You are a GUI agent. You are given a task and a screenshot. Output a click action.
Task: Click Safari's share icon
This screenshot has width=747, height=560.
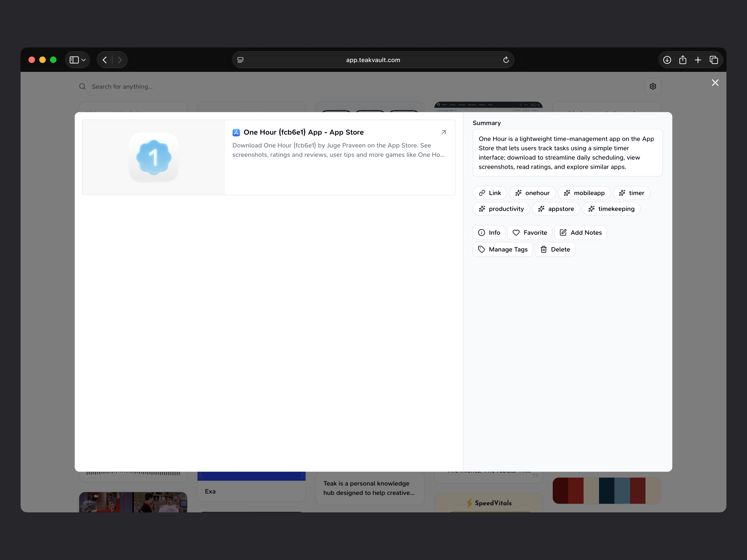[x=683, y=60]
